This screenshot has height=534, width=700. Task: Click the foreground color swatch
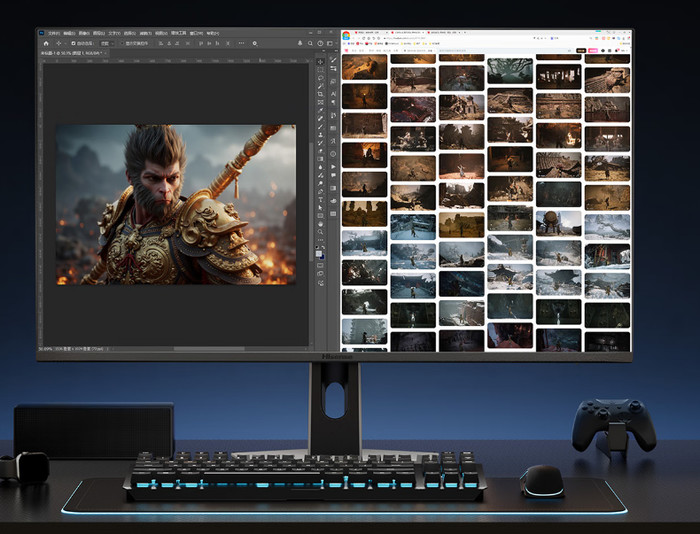320,254
